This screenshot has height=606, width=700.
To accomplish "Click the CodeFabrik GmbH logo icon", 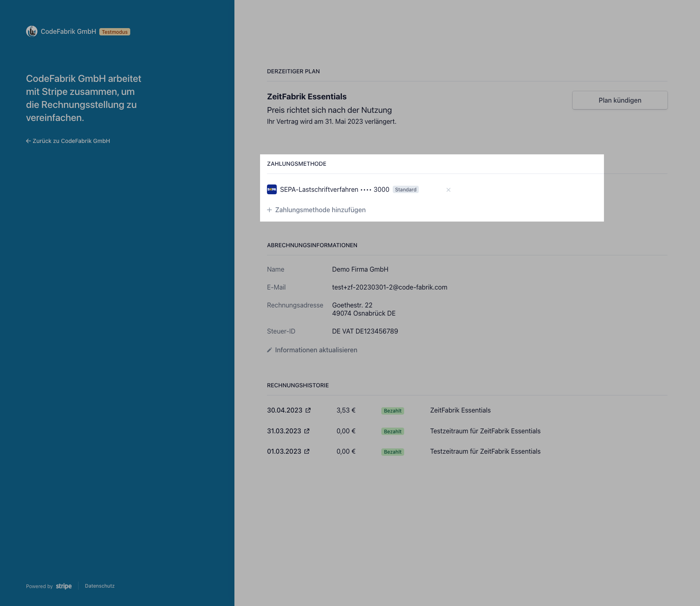I will [x=32, y=31].
